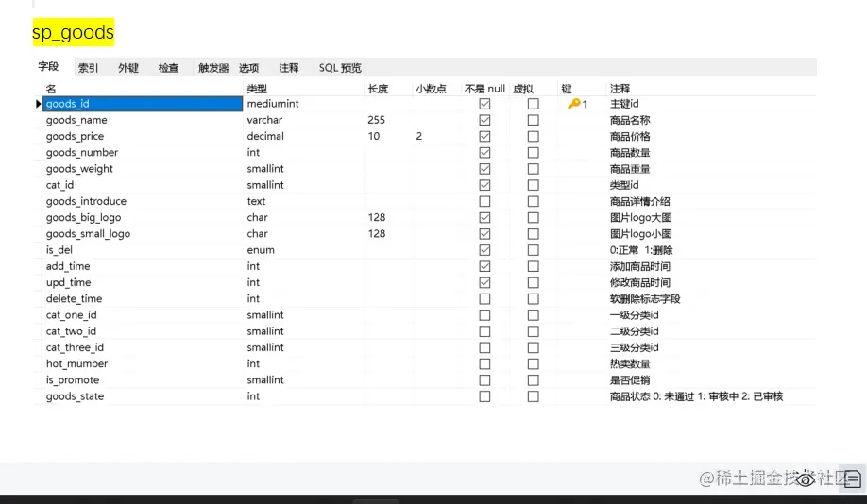This screenshot has height=504, width=867.
Task: Click the goods_price field name
Action: (75, 136)
